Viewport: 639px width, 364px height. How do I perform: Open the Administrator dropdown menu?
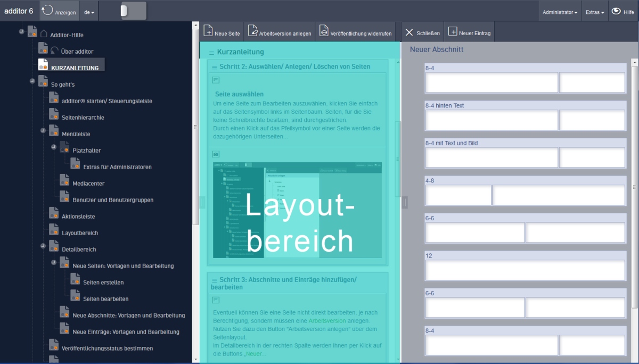[x=560, y=12]
